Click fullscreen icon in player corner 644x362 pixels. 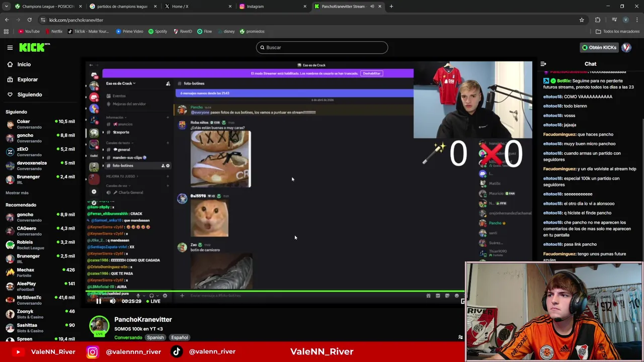462,301
